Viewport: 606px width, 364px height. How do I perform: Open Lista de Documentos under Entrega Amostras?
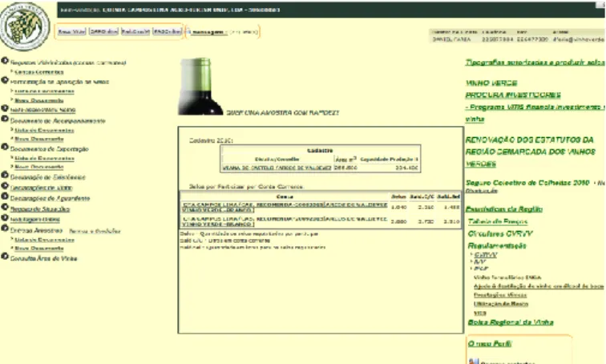44,240
